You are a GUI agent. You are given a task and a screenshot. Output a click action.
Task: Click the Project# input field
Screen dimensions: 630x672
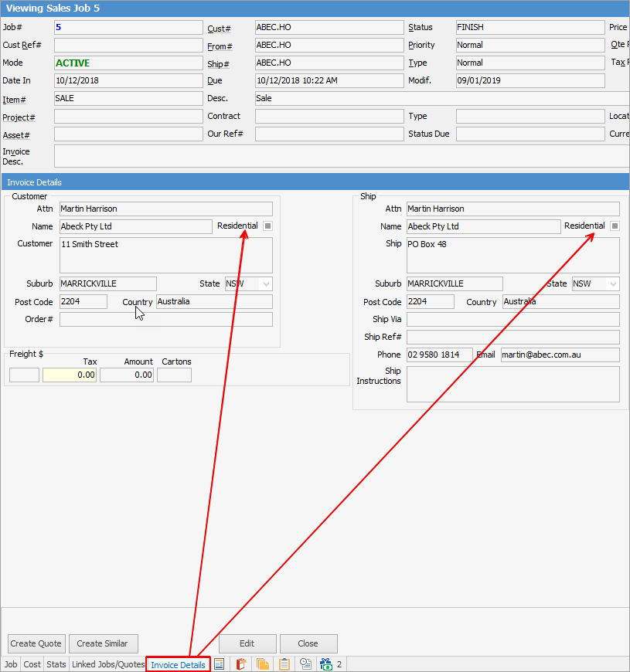click(128, 116)
